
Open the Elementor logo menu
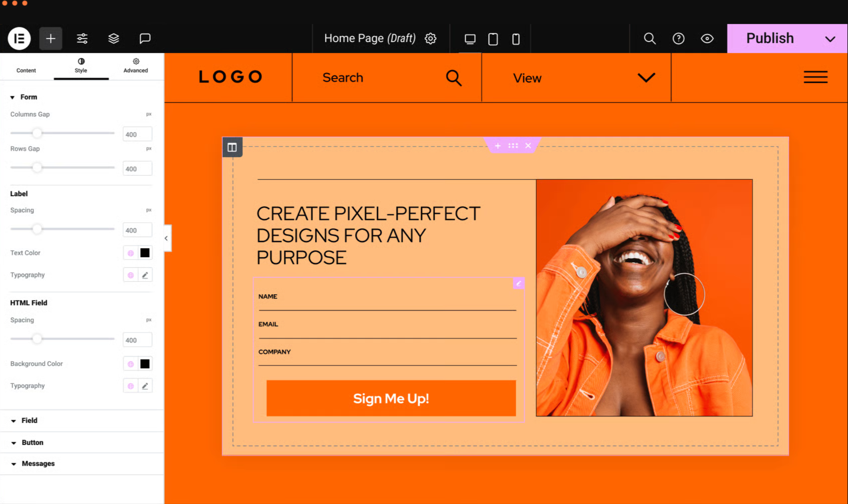click(x=19, y=38)
